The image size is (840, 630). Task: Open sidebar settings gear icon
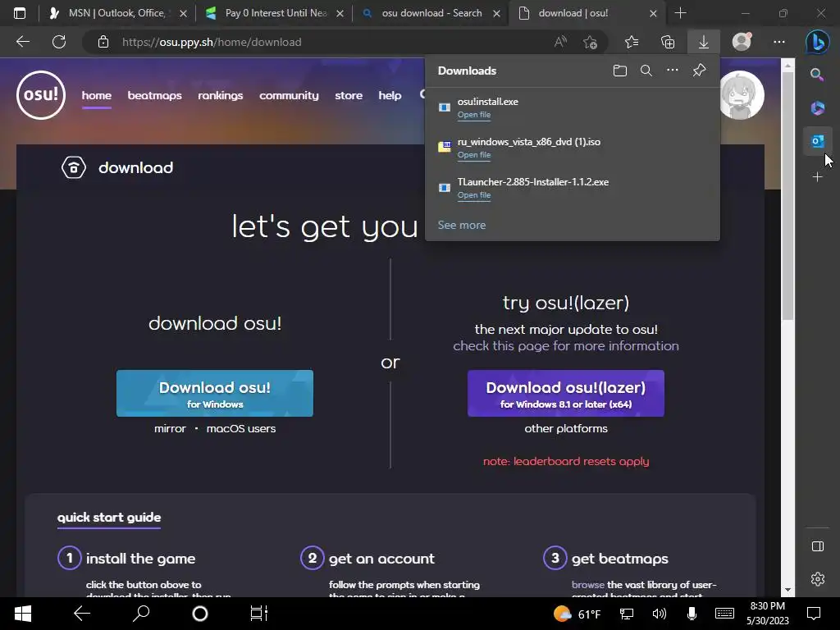pos(818,579)
